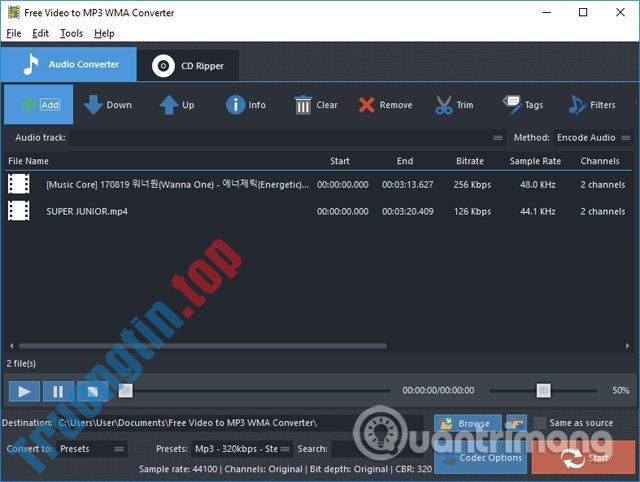Click the 48.0 KHz sample rate cell
The height and width of the screenshot is (482, 640).
(x=538, y=185)
